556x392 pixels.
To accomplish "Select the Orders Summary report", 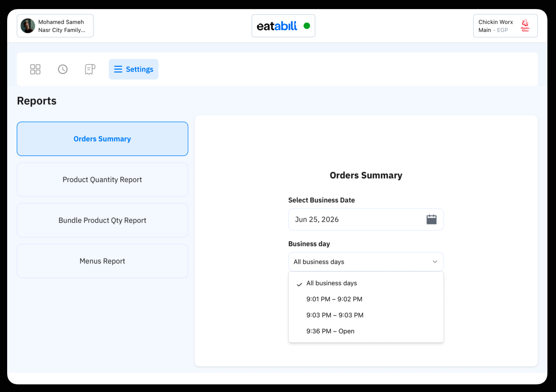I will pos(103,139).
